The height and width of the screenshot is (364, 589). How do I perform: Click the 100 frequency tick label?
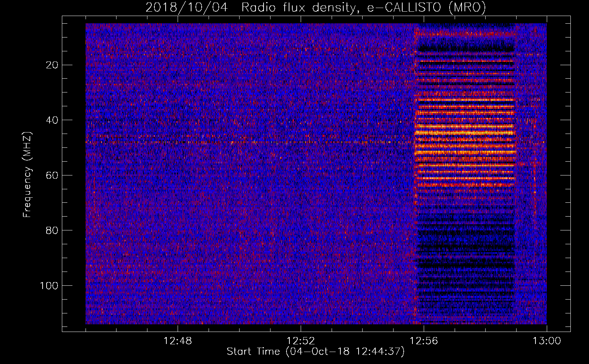coord(49,286)
